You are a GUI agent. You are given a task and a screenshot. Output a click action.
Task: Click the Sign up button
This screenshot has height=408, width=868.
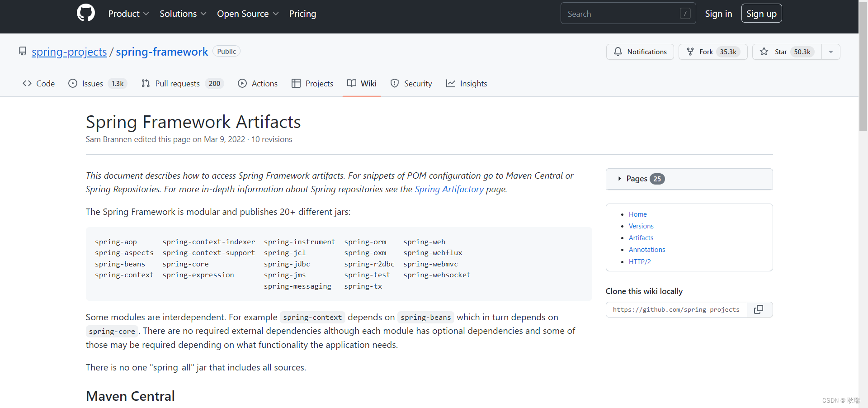761,14
